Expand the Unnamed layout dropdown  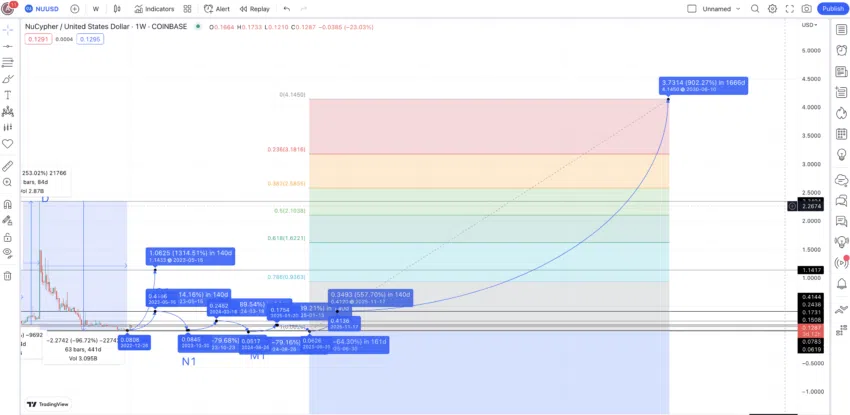click(x=714, y=9)
